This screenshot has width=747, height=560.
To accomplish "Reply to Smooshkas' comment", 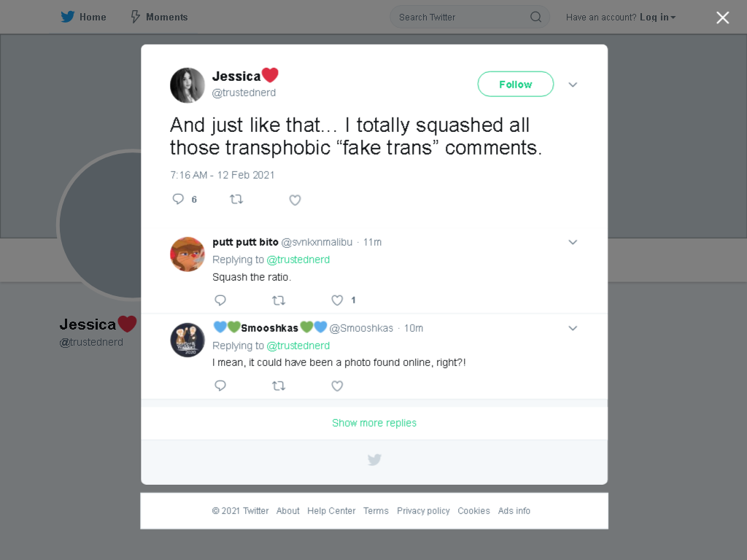I will tap(220, 385).
